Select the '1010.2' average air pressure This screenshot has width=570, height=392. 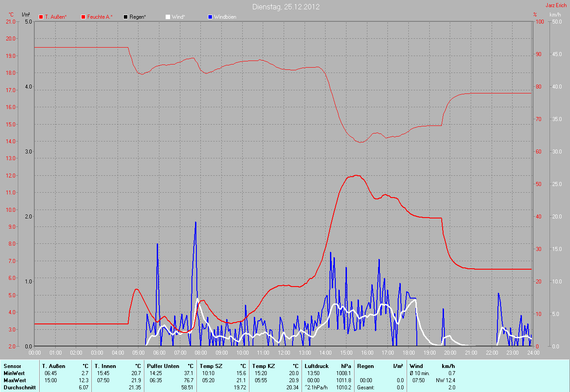click(x=343, y=388)
